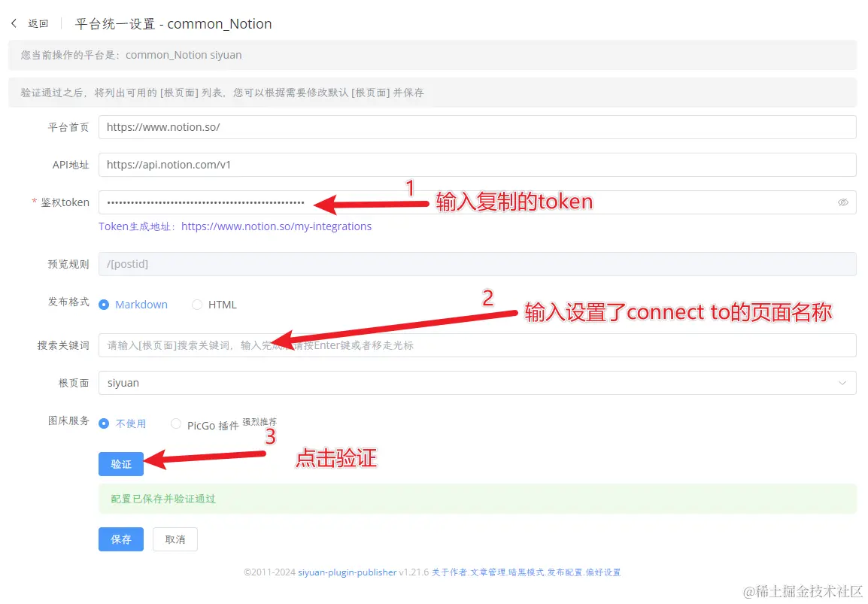Click the 验证通过之后 hint banner text

pyautogui.click(x=222, y=93)
